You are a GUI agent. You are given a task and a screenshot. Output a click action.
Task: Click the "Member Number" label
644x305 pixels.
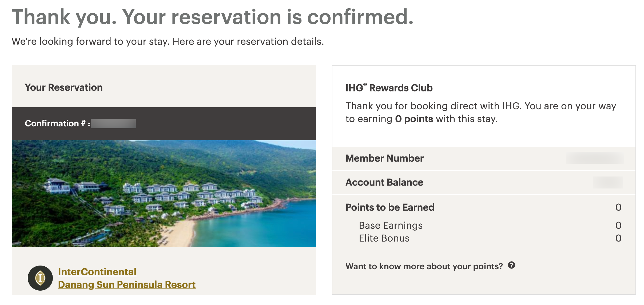click(x=384, y=158)
